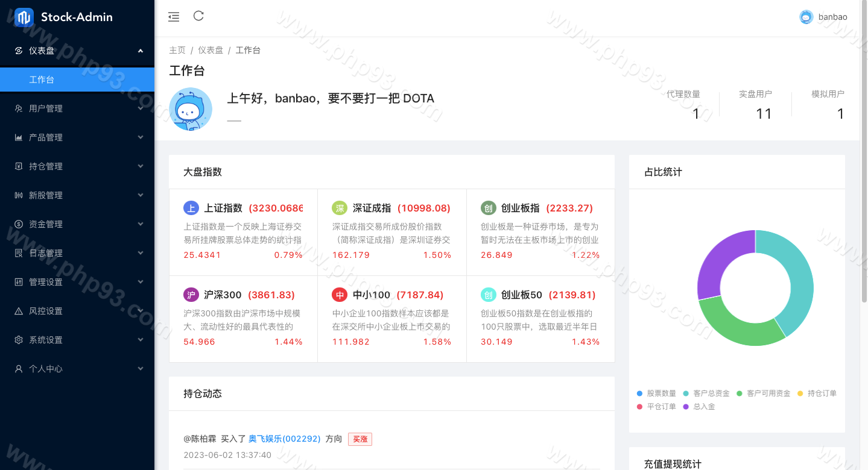Expand the 用户管理 sidebar menu
The width and height of the screenshot is (868, 470).
77,108
